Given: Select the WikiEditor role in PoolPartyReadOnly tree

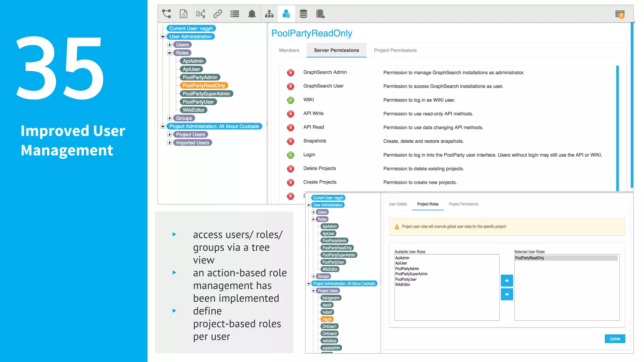Looking at the screenshot, I should (194, 110).
